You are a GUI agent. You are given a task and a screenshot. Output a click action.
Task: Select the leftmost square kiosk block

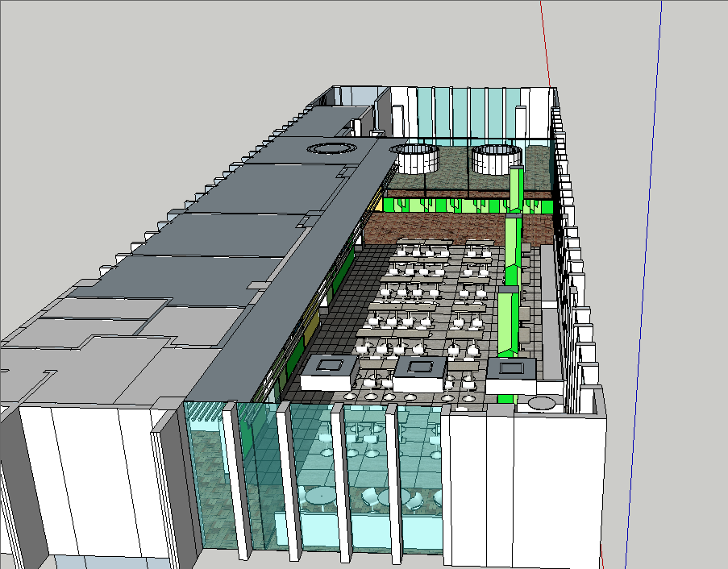point(329,372)
